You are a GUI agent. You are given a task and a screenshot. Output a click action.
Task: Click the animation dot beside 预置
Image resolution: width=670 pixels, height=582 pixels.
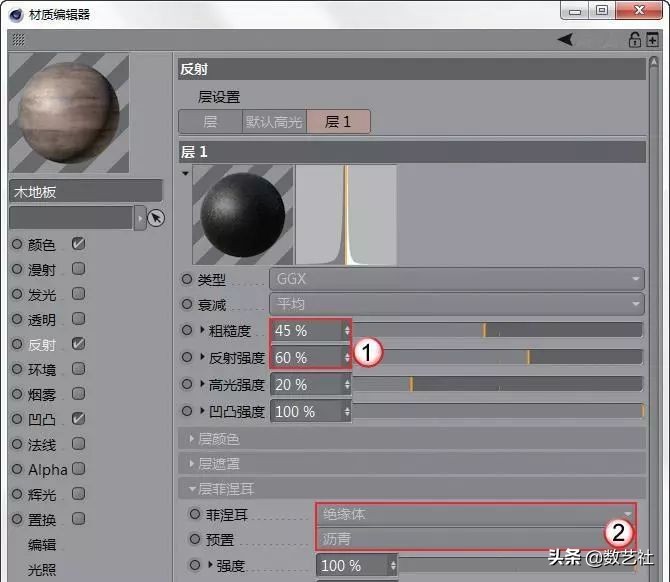point(195,539)
